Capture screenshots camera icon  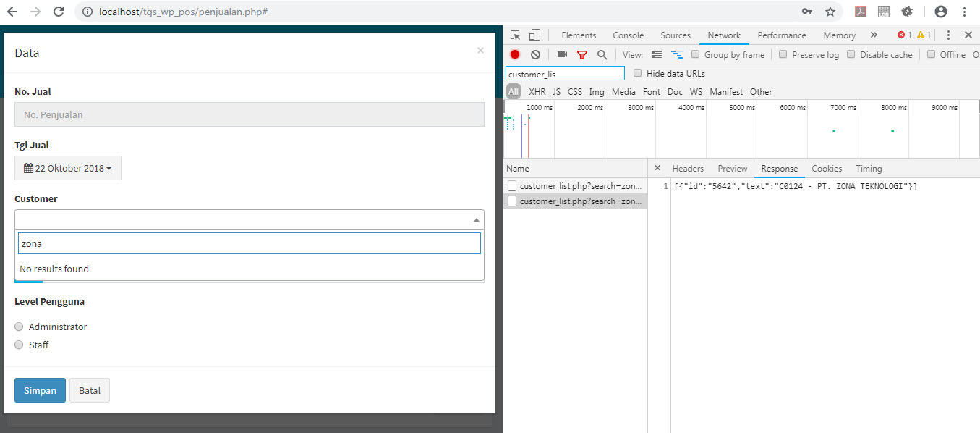pos(562,54)
